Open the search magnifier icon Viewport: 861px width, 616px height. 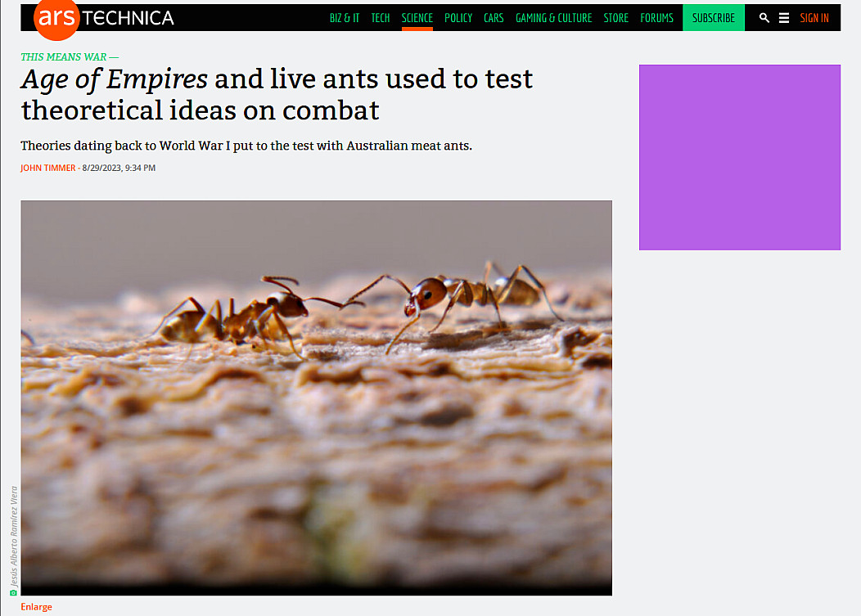click(x=764, y=18)
